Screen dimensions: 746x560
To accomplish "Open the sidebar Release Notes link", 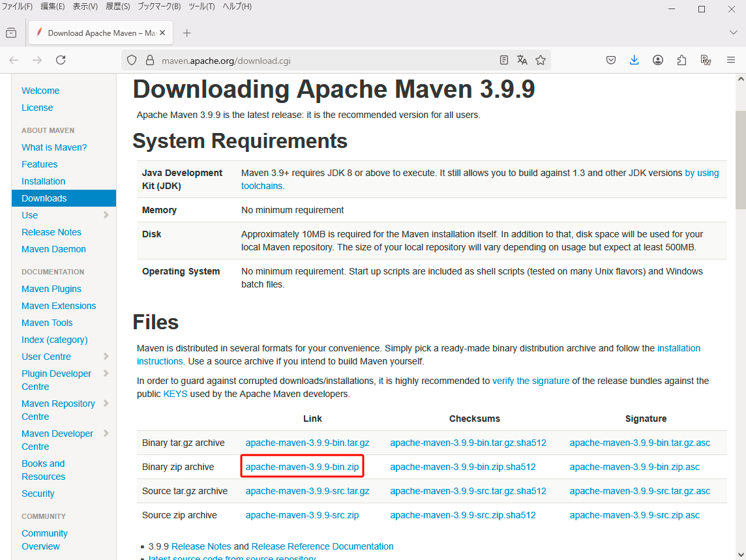I will (52, 232).
